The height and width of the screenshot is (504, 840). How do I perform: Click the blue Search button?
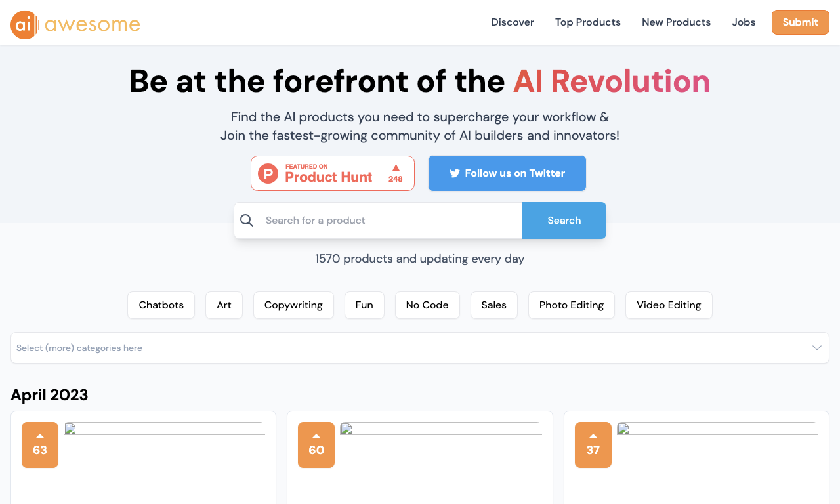click(x=564, y=220)
